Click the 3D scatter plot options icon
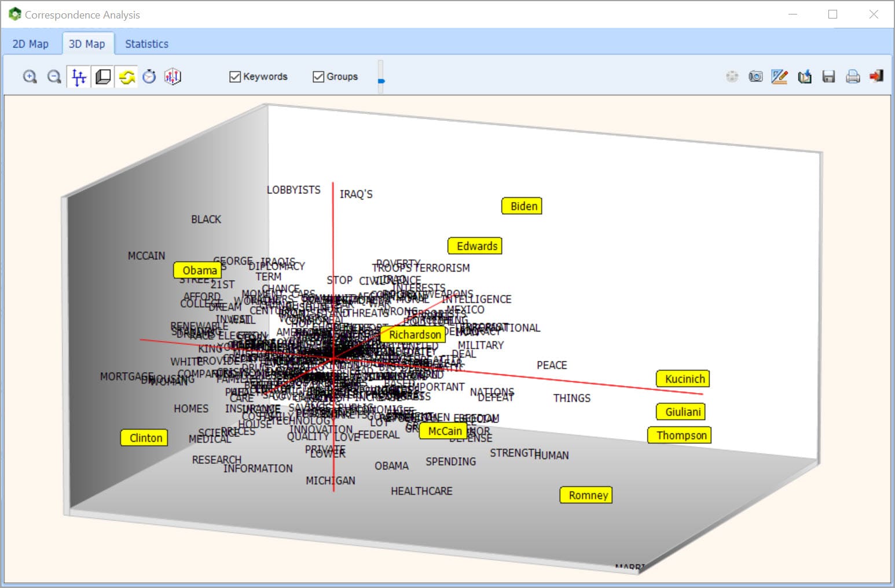Viewport: 895px width, 588px height. pyautogui.click(x=173, y=76)
